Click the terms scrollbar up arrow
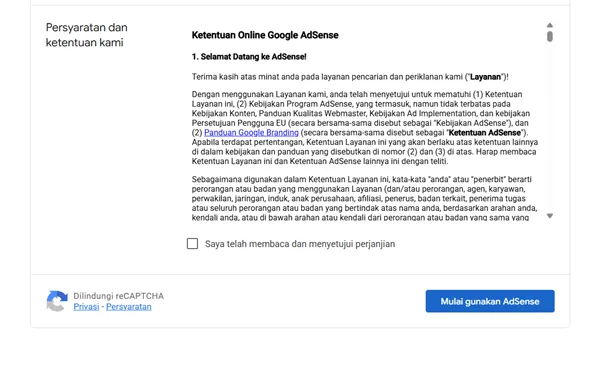Image resolution: width=600 pixels, height=391 pixels. coord(550,25)
